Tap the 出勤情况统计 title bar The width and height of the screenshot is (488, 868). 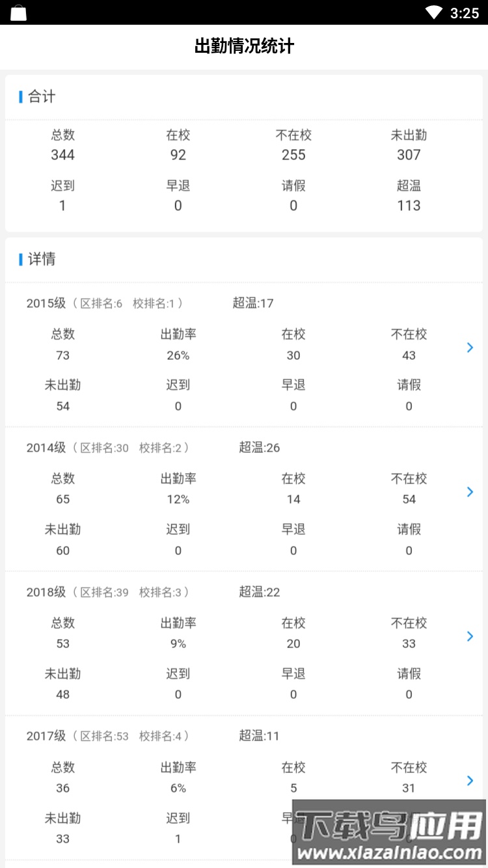[244, 46]
